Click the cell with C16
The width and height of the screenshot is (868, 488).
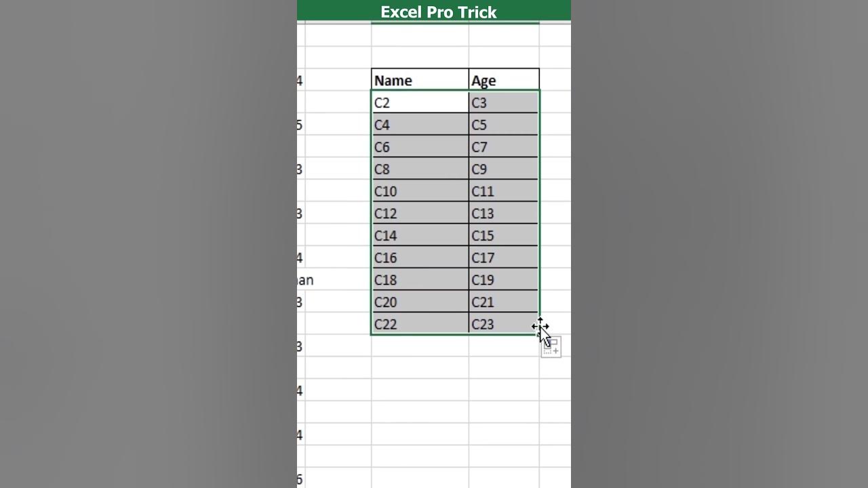point(420,258)
